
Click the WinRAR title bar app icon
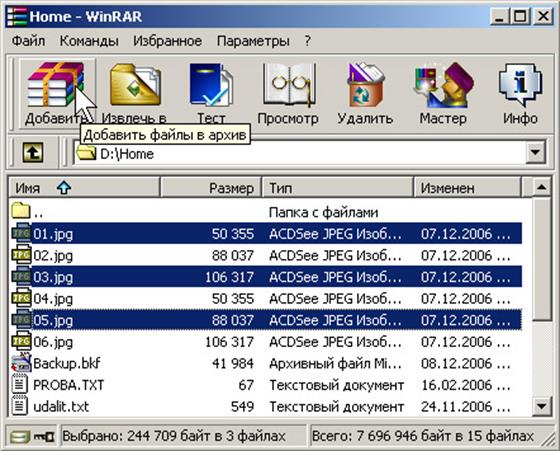coord(17,16)
